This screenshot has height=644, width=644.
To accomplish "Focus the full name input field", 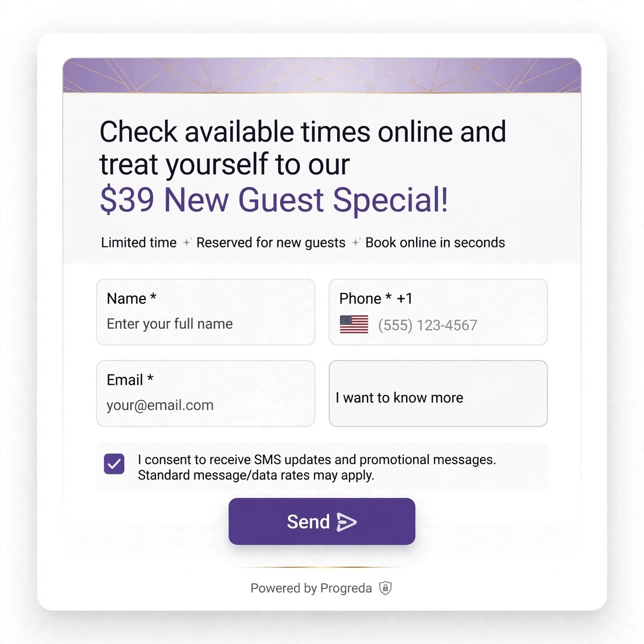I will coord(205,312).
